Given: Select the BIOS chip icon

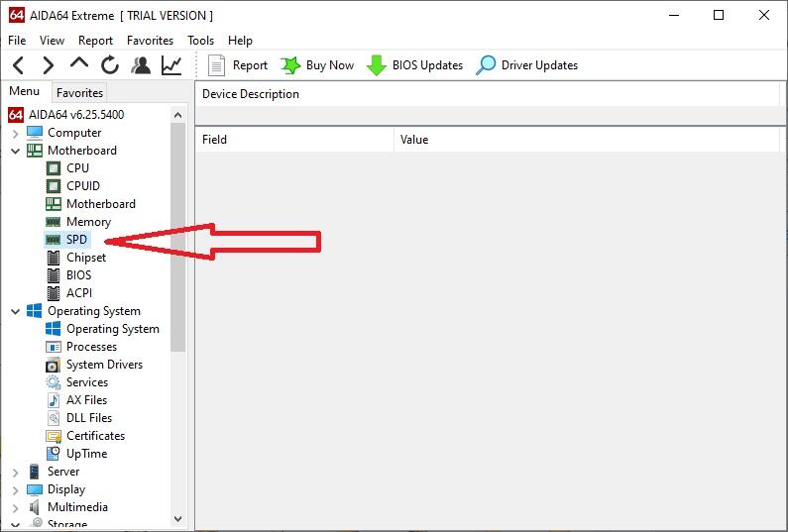Looking at the screenshot, I should click(54, 275).
